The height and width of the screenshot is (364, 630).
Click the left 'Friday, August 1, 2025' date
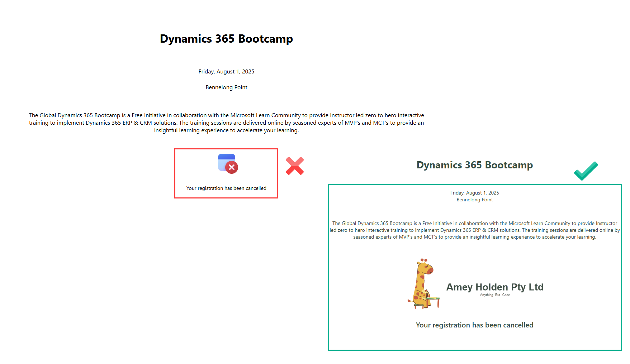point(226,72)
